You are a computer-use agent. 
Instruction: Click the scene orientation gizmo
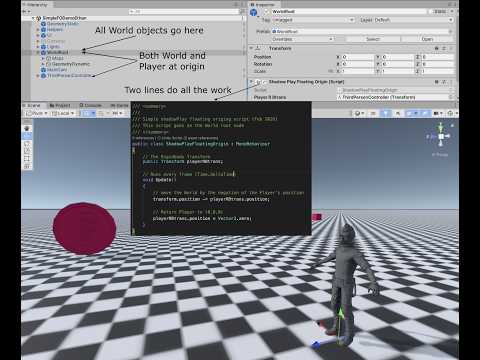tap(441, 136)
